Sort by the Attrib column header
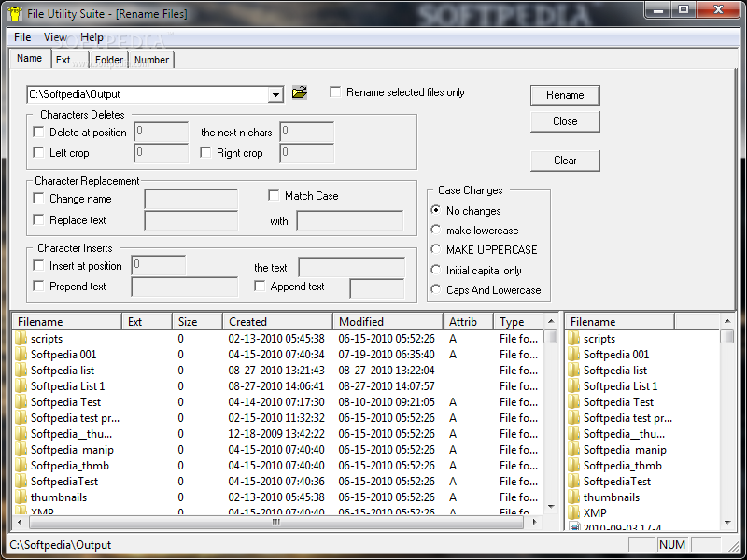Image resolution: width=747 pixels, height=560 pixels. (x=468, y=321)
